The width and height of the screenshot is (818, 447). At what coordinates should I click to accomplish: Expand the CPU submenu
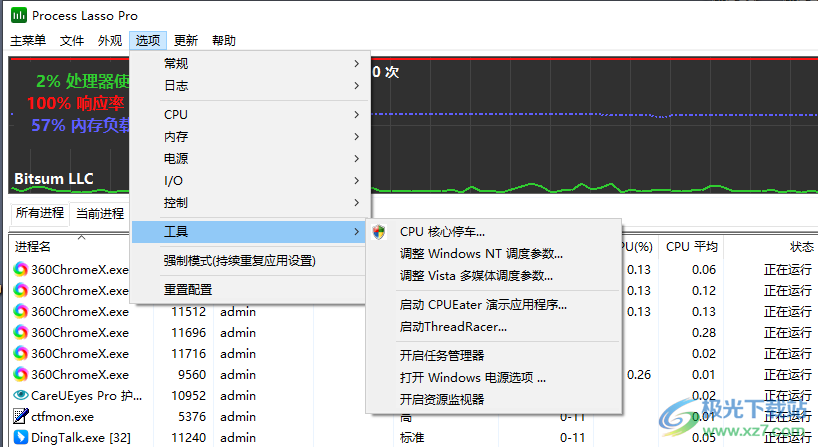click(249, 114)
